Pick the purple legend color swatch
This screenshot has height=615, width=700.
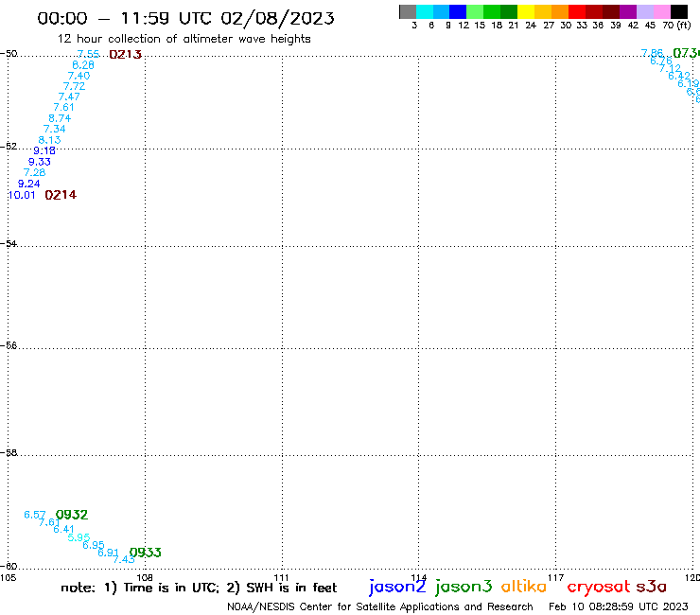click(628, 11)
